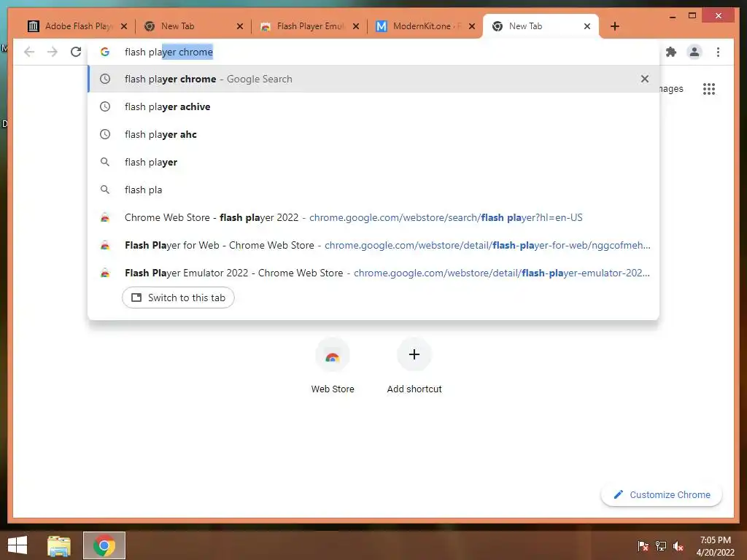Close the active New Tab tab

(x=587, y=26)
